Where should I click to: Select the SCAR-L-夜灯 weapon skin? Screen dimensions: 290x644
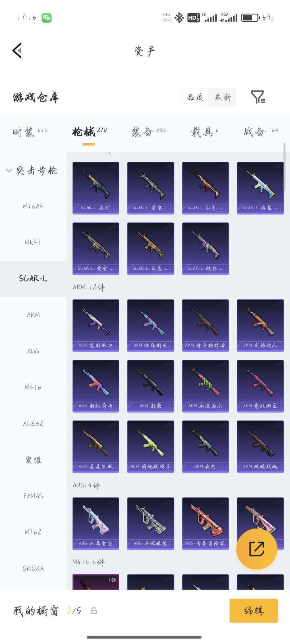click(x=96, y=188)
